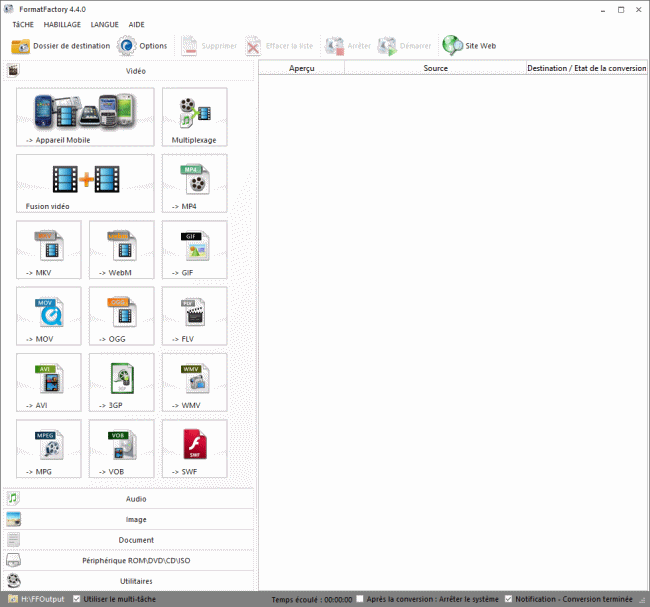
Task: Click the Aperçu column header
Action: point(302,68)
